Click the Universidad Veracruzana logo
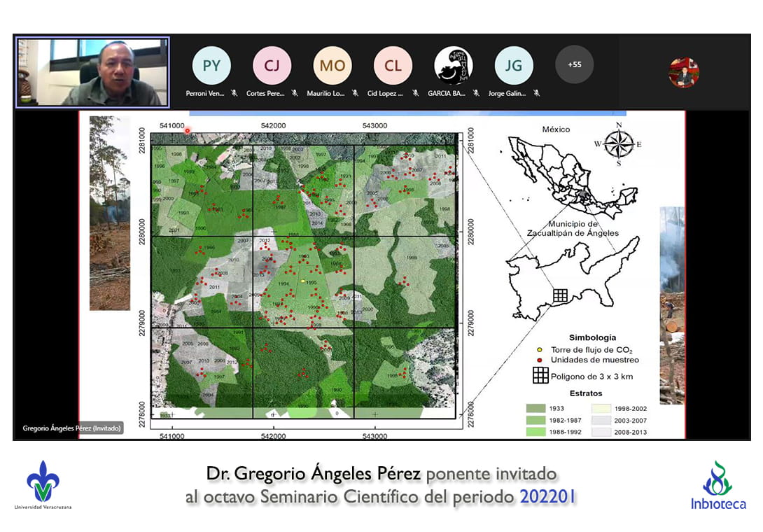 point(43,484)
